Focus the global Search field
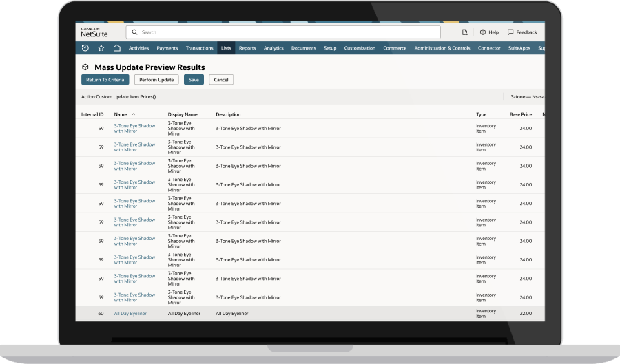The width and height of the screenshot is (620, 364). 283,32
